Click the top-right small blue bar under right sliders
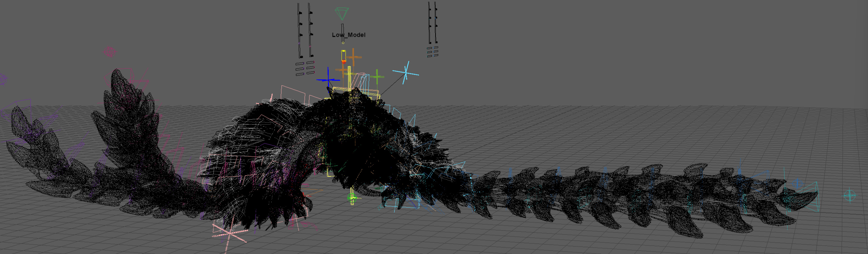 click(x=436, y=48)
